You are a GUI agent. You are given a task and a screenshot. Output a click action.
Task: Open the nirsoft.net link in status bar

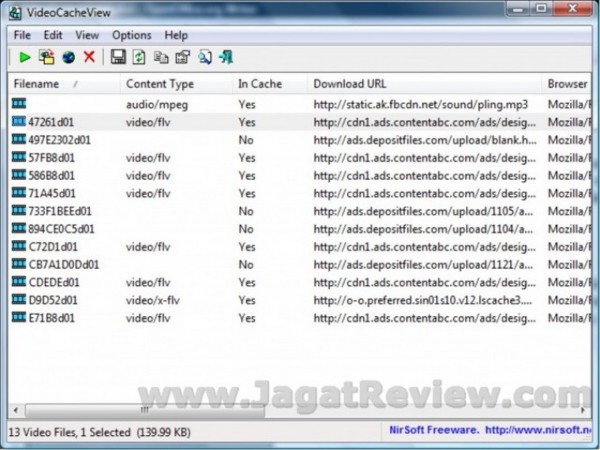point(538,430)
